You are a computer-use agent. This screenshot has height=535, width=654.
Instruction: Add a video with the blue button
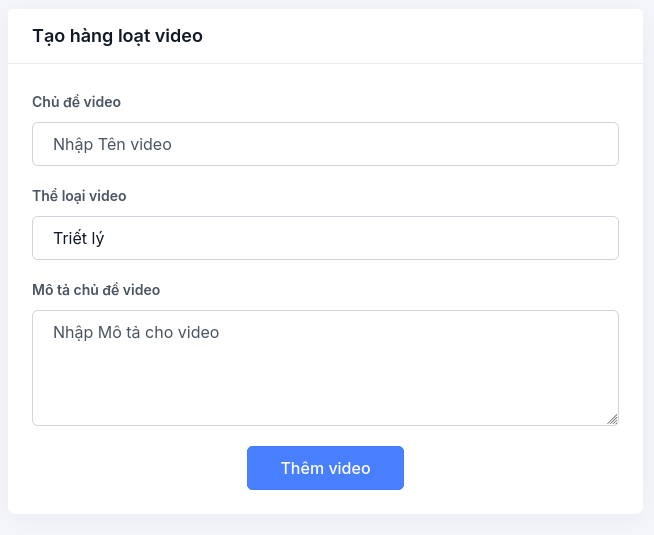click(325, 468)
